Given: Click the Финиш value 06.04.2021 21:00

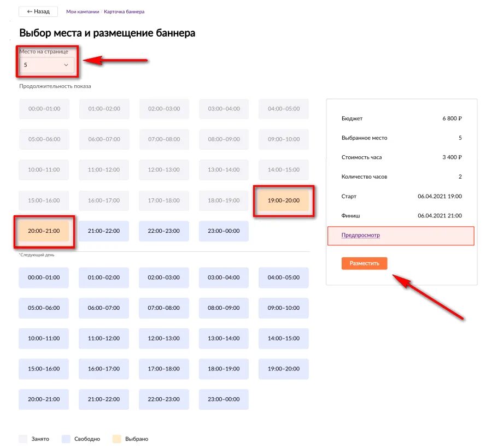Looking at the screenshot, I should click(440, 216).
